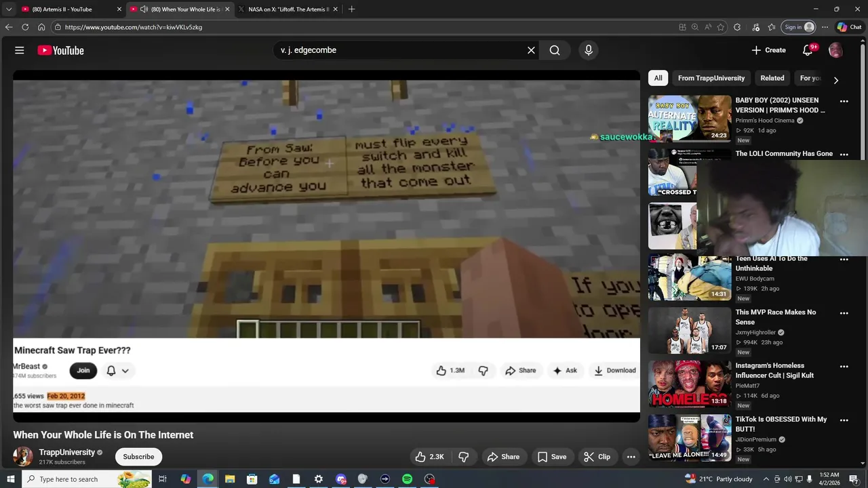Open Instagram's Homeless Influencer thumbnail
This screenshot has width=868, height=488.
coord(690,384)
